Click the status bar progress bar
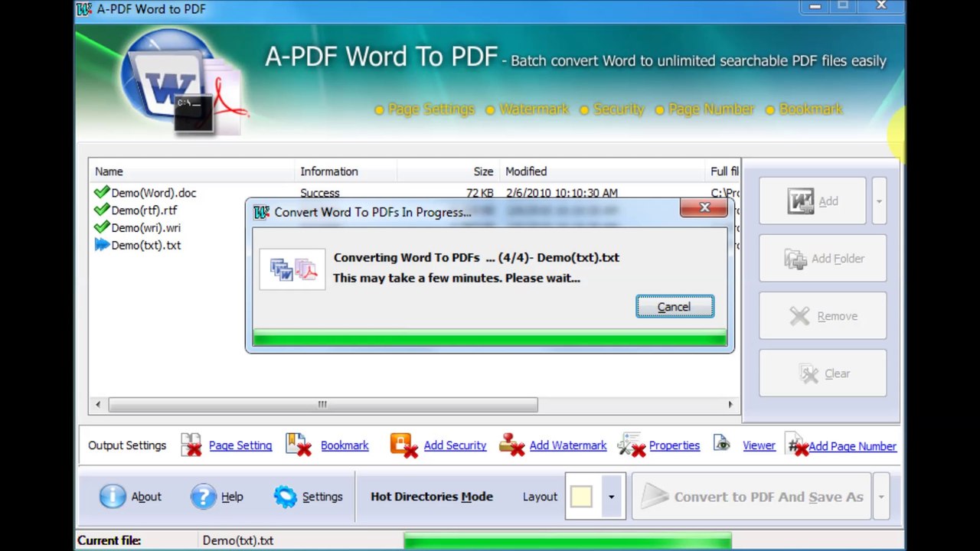Image resolution: width=980 pixels, height=551 pixels. pos(567,540)
